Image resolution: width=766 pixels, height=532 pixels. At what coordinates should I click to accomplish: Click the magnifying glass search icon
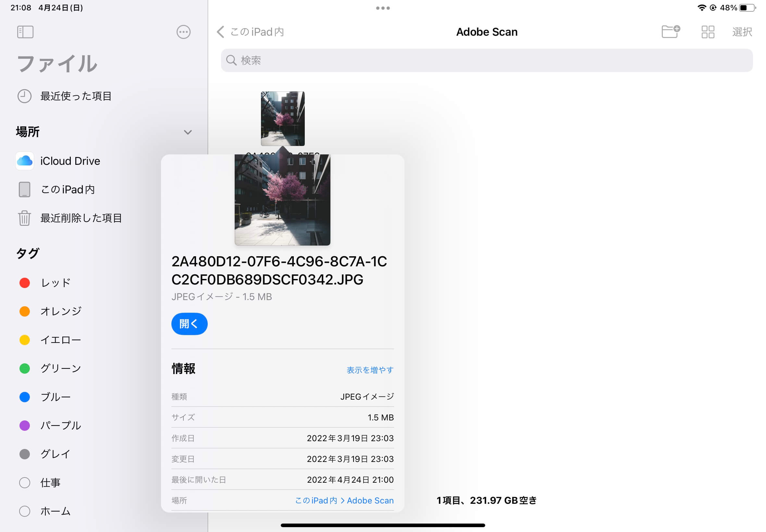231,60
